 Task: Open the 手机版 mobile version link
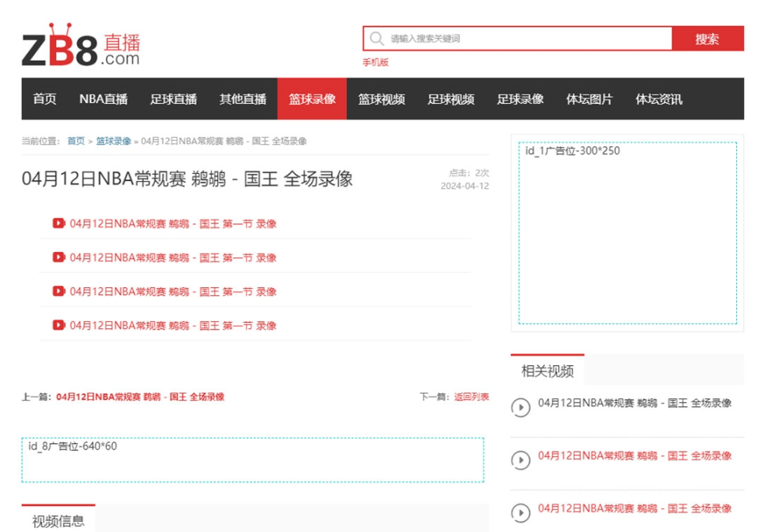click(375, 62)
